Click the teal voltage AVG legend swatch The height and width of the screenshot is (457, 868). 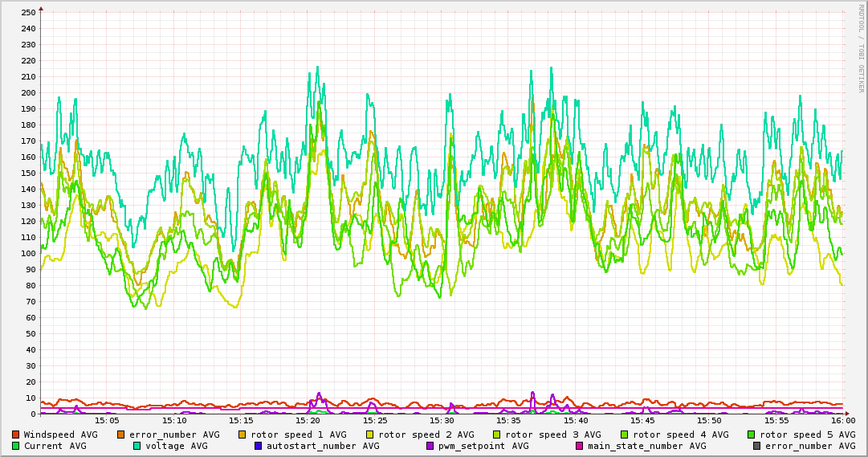[137, 446]
